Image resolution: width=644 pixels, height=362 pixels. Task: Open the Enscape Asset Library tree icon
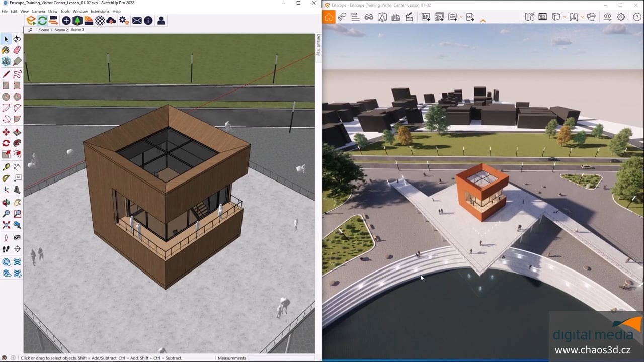(77, 21)
